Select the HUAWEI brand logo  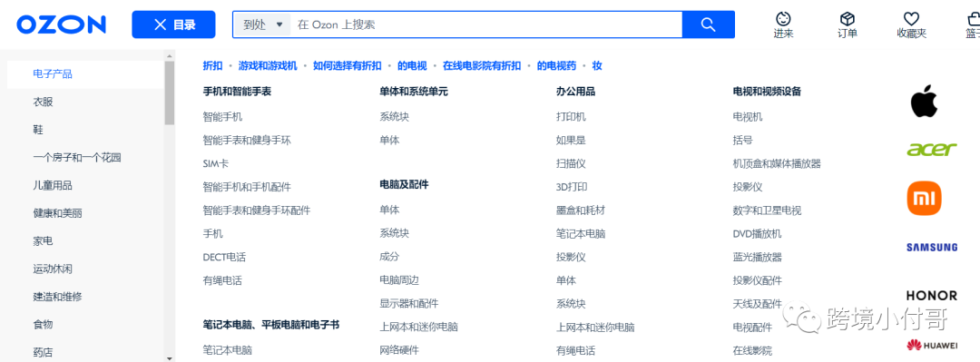point(932,345)
